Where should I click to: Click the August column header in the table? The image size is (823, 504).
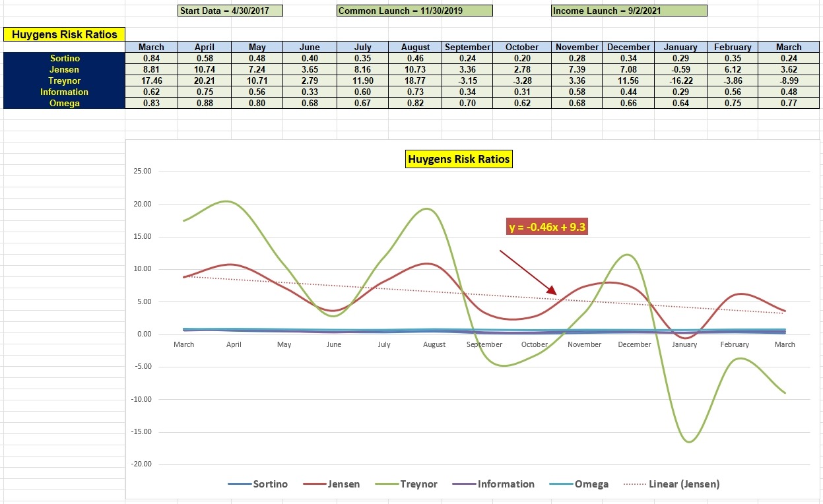[416, 47]
